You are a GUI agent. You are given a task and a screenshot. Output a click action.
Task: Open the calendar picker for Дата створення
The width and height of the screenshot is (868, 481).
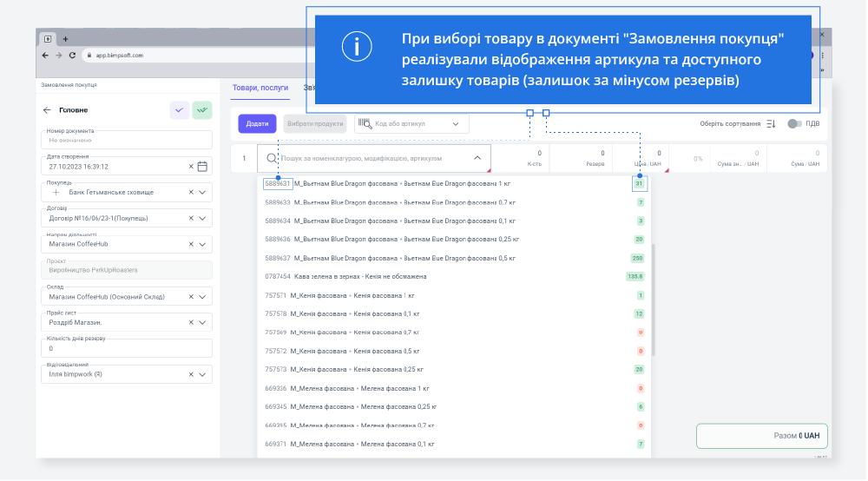(202, 166)
